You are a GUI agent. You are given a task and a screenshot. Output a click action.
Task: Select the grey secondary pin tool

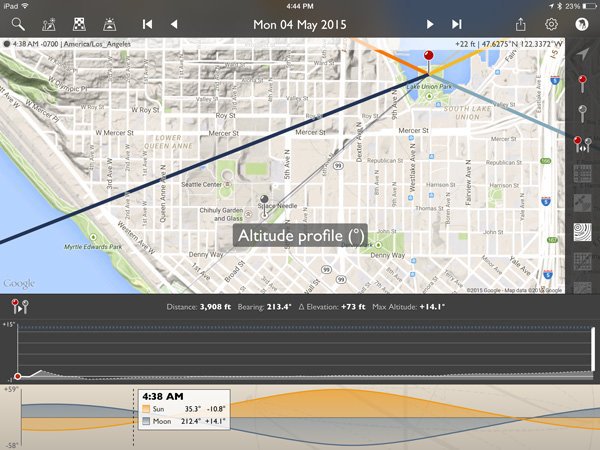(x=584, y=112)
